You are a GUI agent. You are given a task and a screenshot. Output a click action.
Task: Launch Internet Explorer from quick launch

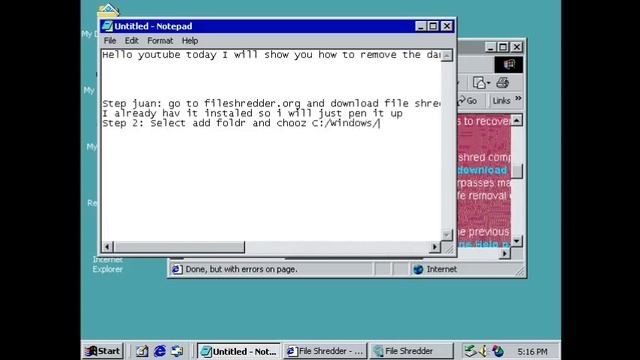pos(160,351)
